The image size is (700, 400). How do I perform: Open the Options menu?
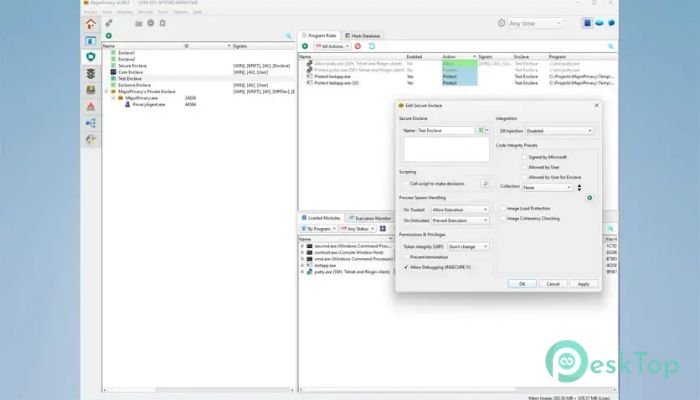(180, 12)
